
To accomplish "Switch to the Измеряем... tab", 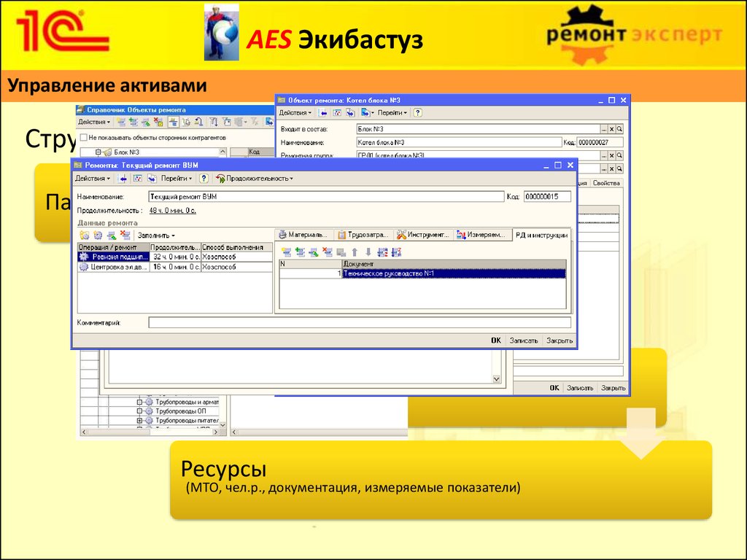I will 481,235.
